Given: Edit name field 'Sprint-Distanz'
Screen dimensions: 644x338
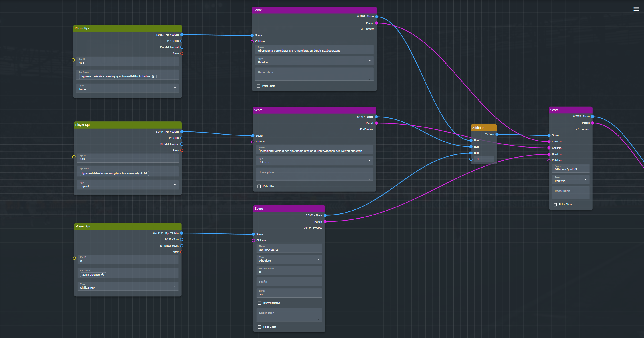Looking at the screenshot, I should point(289,248).
